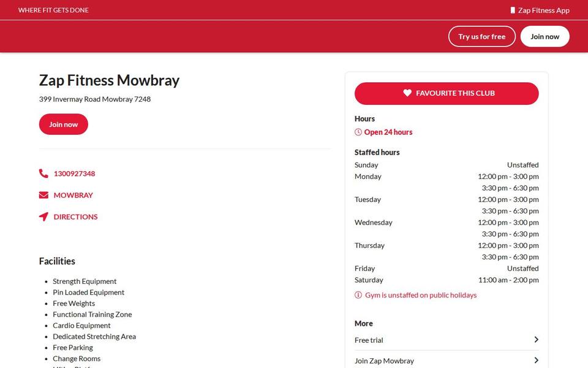Click the clock icon by Open 24 hours
The image size is (588, 368).
click(x=358, y=132)
